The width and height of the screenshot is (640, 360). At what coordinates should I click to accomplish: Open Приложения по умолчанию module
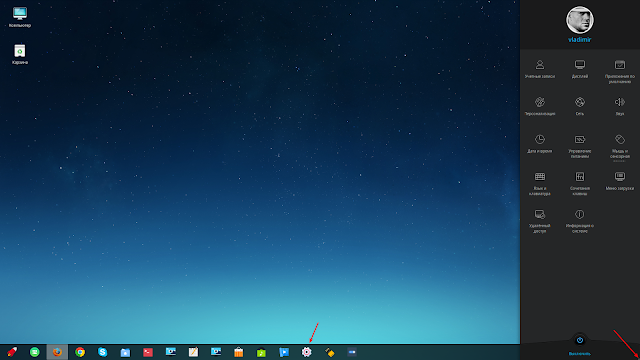(620, 72)
